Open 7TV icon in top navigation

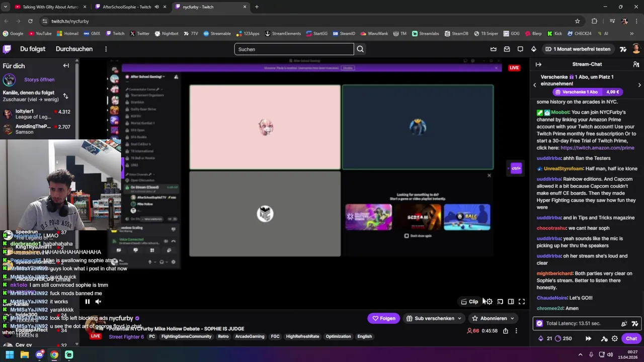(x=623, y=49)
